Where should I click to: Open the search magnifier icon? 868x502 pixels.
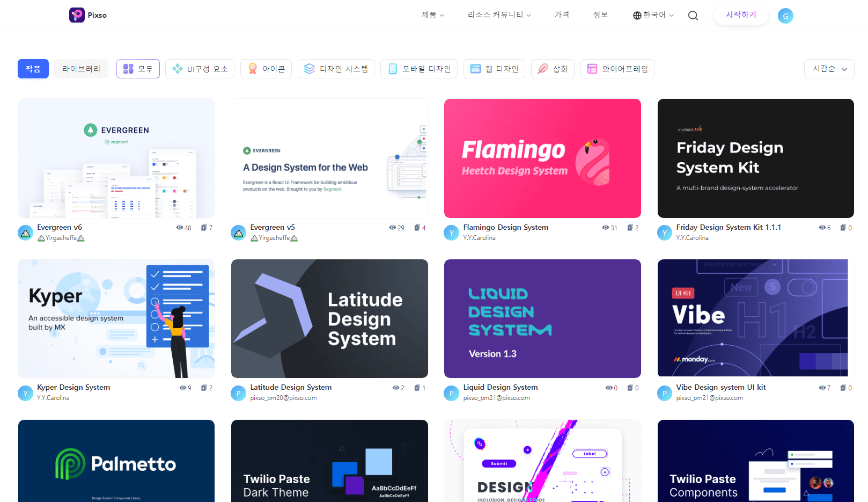693,16
